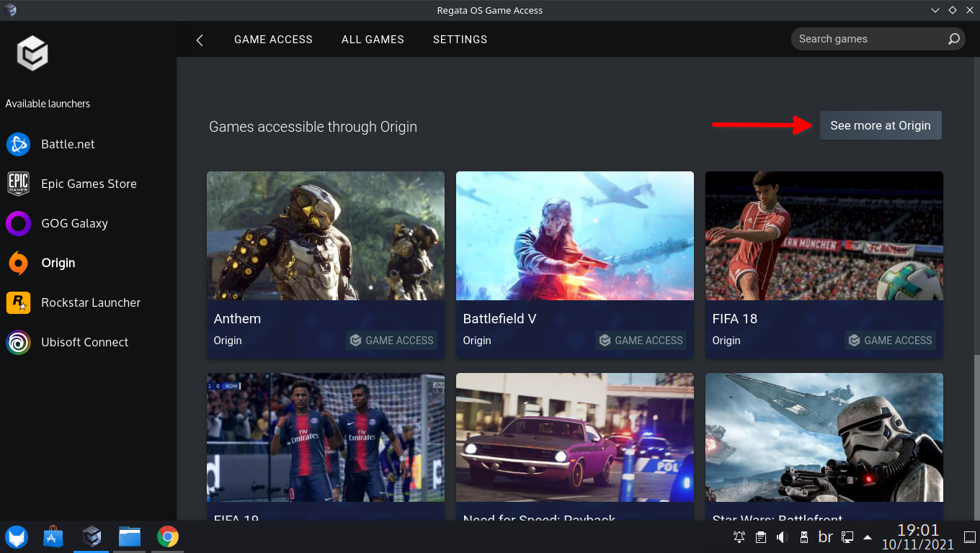
Task: Open the clipboard tray icon
Action: pyautogui.click(x=761, y=537)
